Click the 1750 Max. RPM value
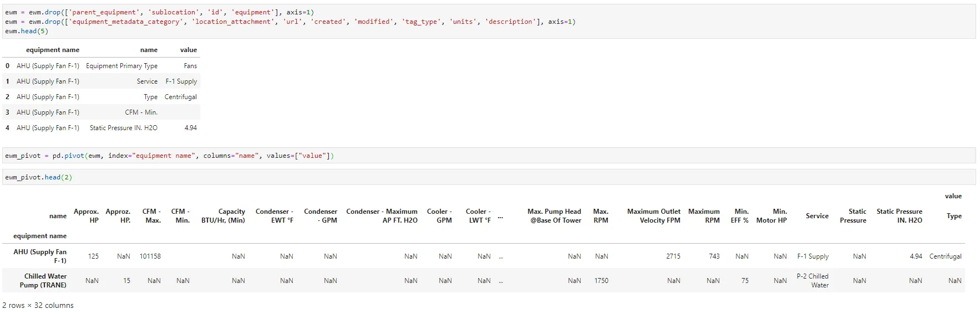 point(601,281)
